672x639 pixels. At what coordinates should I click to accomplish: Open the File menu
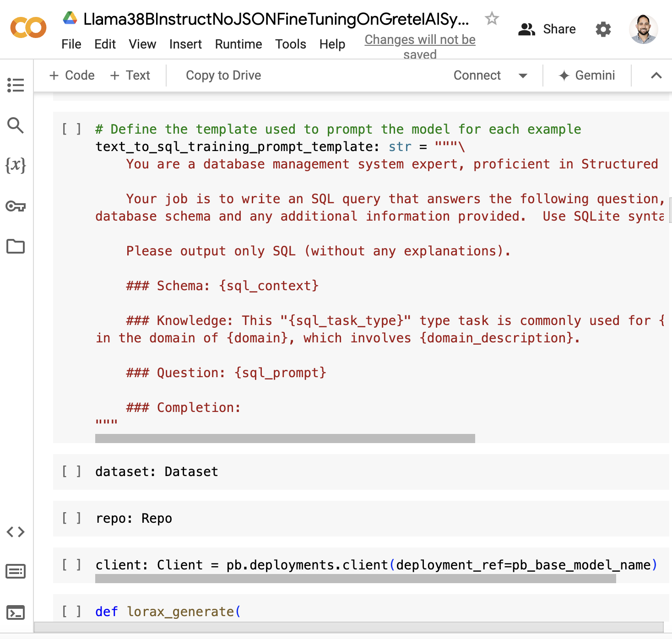(x=71, y=44)
